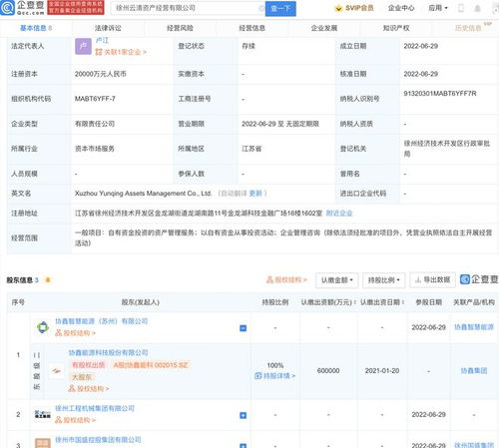The image size is (499, 448).
Task: Open the mobile phone app icon in header
Action: [x=461, y=8]
